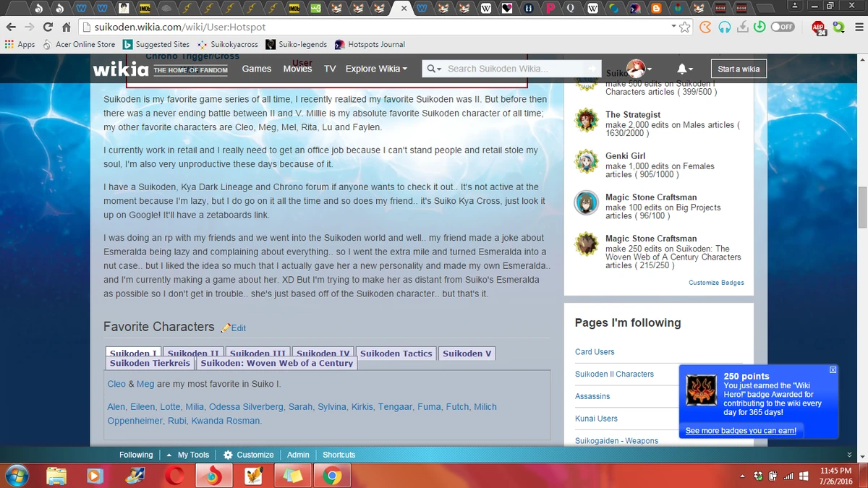Close the 250 points badge notification
Screen dimensions: 868x488
[x=833, y=370]
